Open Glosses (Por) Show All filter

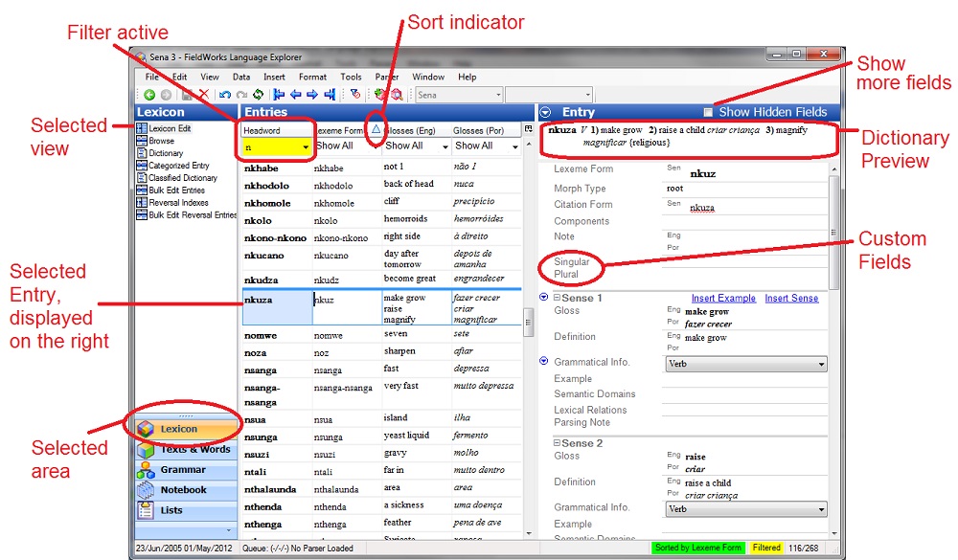coord(515,146)
